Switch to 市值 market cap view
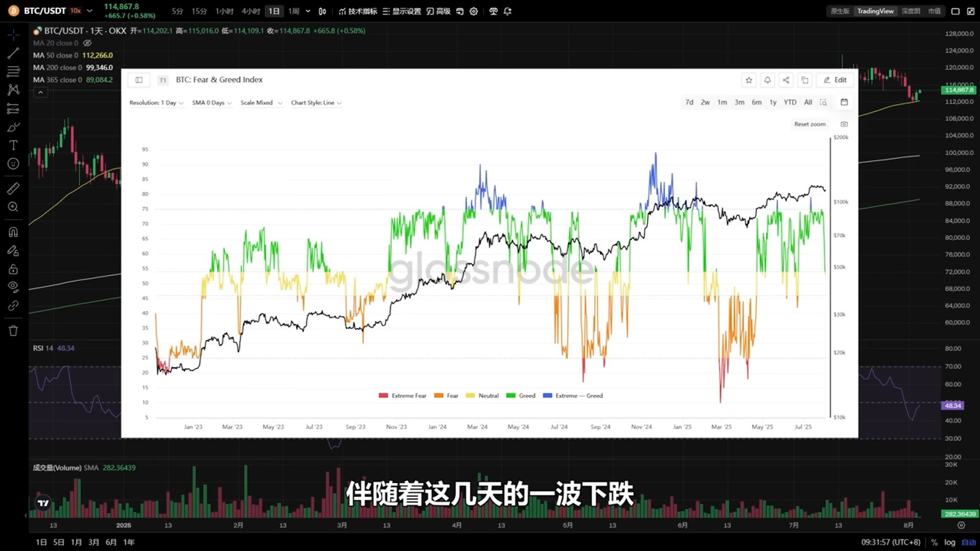Image resolution: width=980 pixels, height=551 pixels. tap(934, 11)
